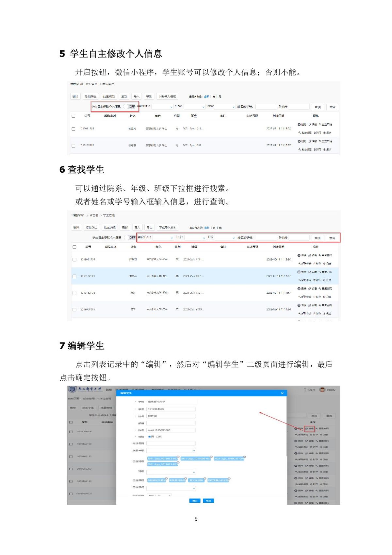392x555 pixels.
Task: Remove the 2021-2yjs_1011012-033 class tag
Action: coord(178,457)
